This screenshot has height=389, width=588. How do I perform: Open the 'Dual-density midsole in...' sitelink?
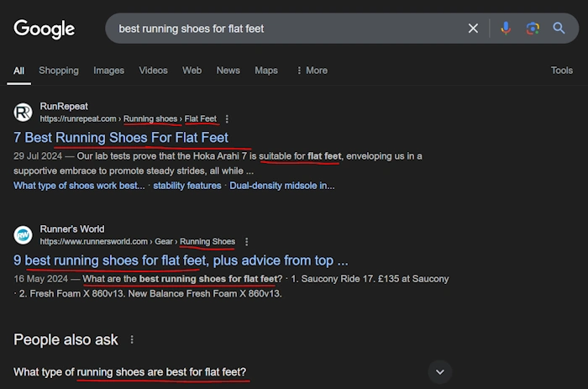[x=282, y=186]
